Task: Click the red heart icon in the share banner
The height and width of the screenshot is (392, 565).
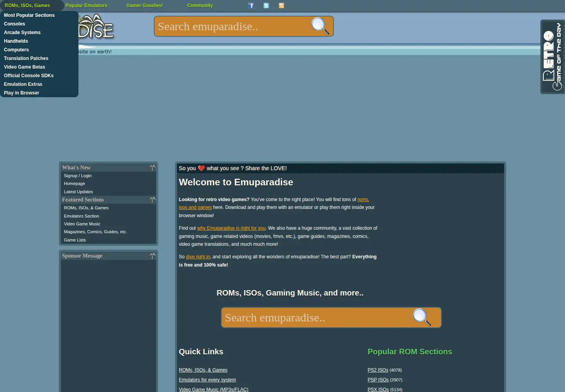Action: (201, 168)
